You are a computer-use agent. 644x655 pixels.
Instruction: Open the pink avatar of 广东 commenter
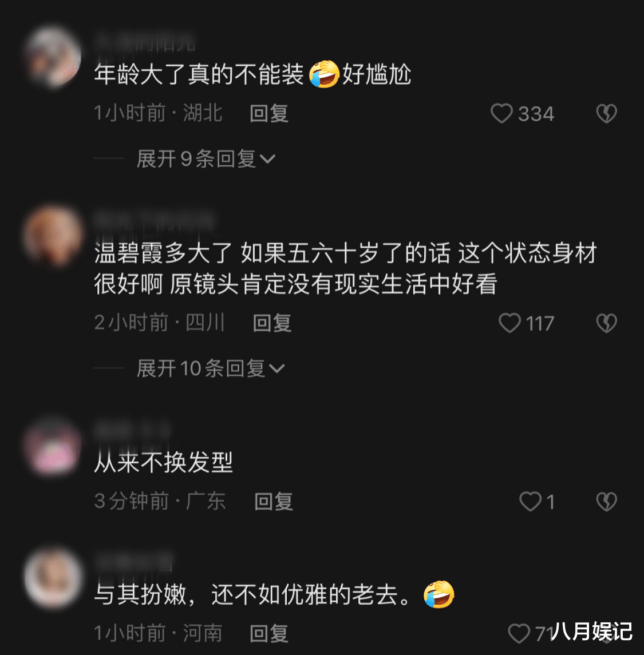(53, 447)
